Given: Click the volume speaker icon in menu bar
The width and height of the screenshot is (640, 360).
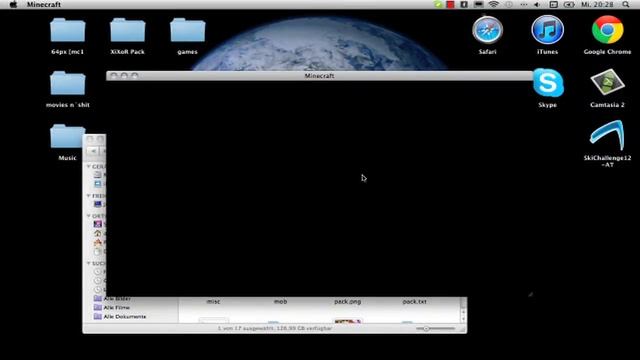Looking at the screenshot, I should pos(537,4).
